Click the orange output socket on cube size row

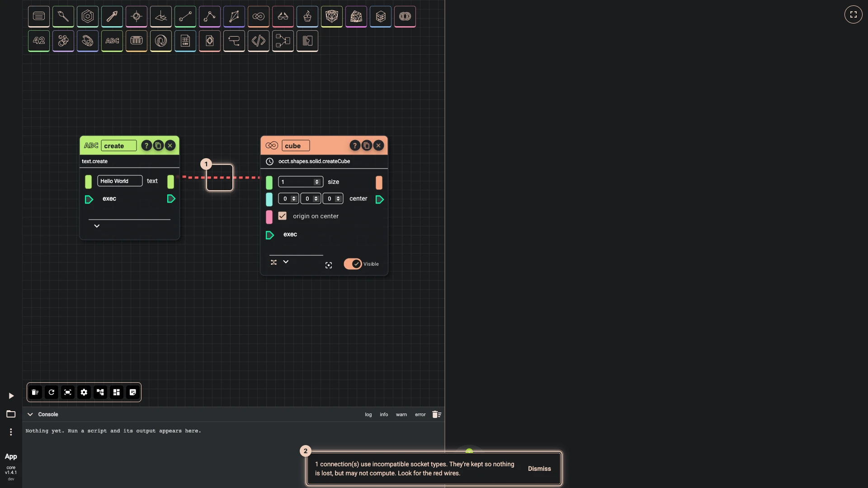coord(379,183)
